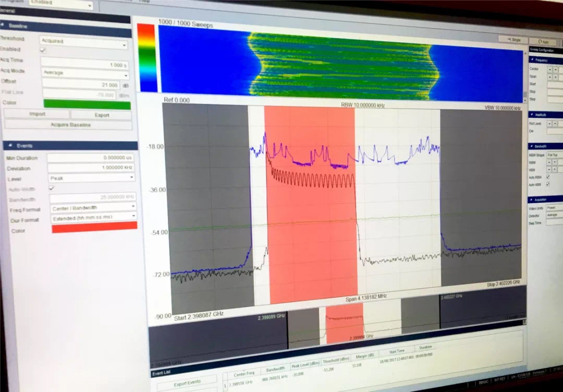Collapse the Baseline section arrow

point(3,25)
